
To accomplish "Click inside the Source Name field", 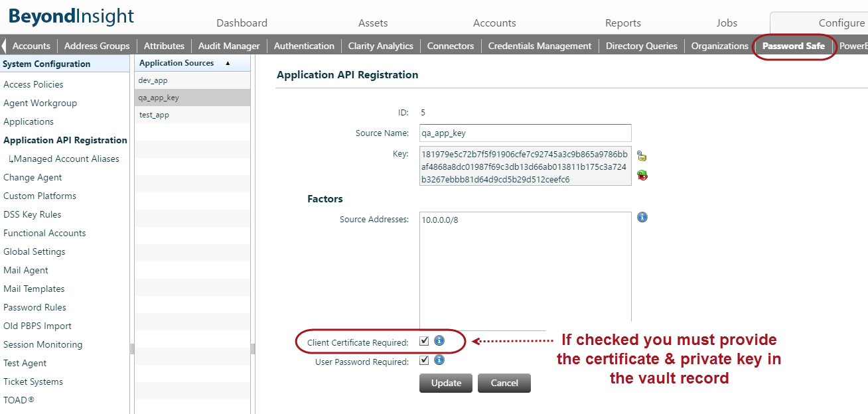I will pyautogui.click(x=524, y=133).
